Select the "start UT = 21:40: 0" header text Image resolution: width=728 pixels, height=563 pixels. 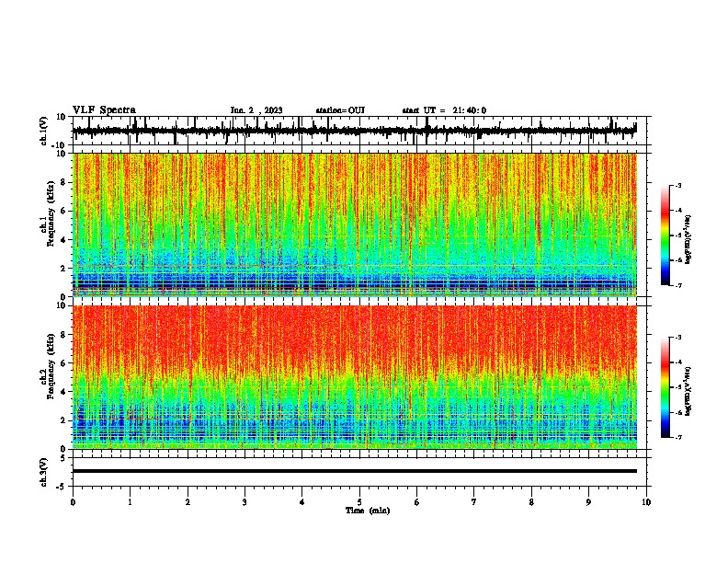[x=444, y=110]
